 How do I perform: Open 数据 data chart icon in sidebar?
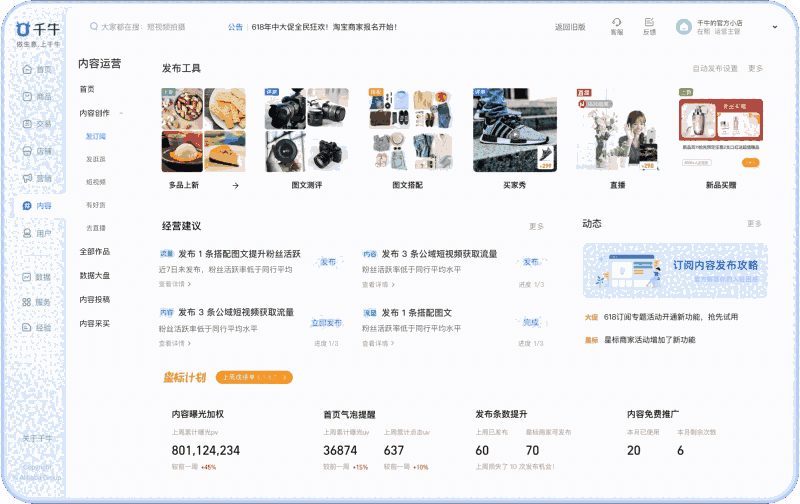tap(27, 276)
